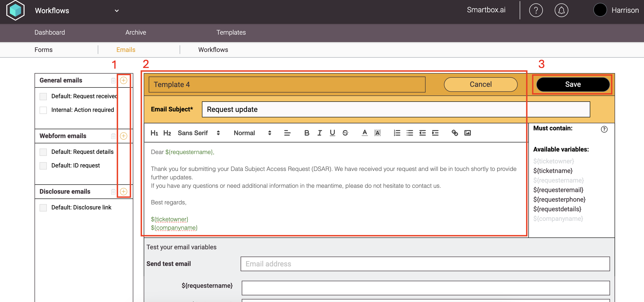Check the Internal: Action required checkbox
Image resolution: width=644 pixels, height=302 pixels.
pyautogui.click(x=43, y=110)
